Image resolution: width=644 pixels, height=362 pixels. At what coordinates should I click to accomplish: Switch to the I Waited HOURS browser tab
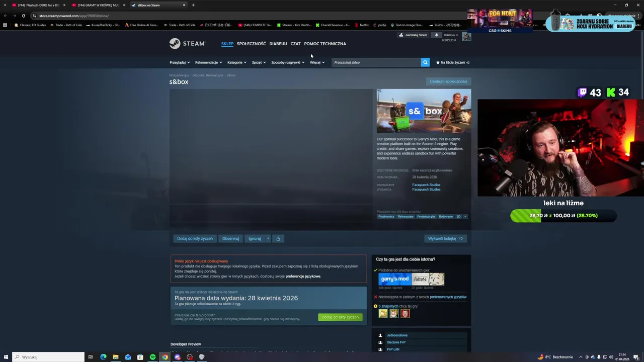tap(38, 5)
